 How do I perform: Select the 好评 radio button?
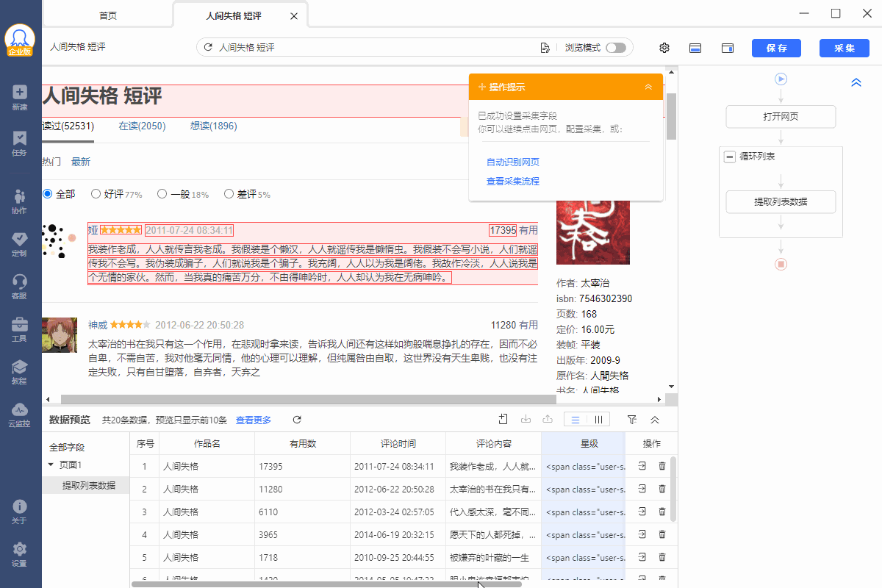[96, 194]
